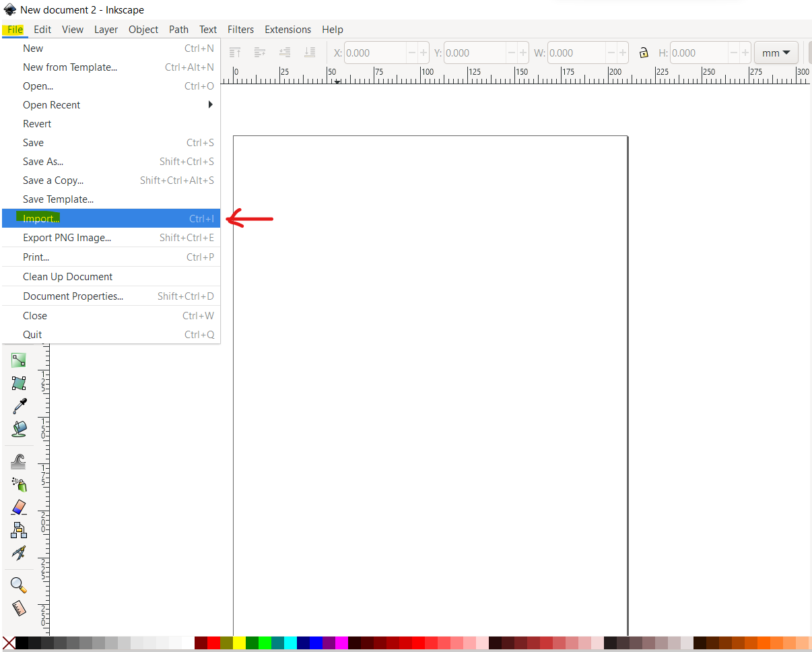Select the Measure ruler tool

tap(19, 608)
